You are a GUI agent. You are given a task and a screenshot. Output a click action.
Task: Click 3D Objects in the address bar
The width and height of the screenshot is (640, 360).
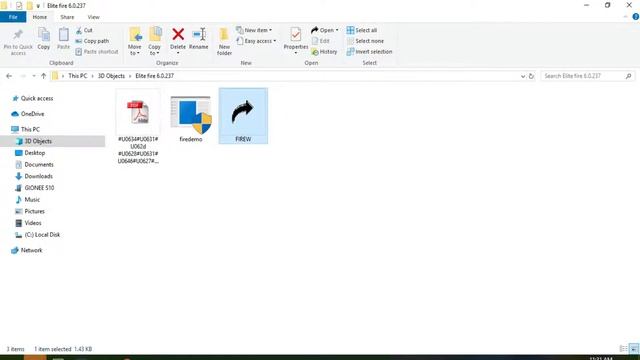[x=111, y=76]
